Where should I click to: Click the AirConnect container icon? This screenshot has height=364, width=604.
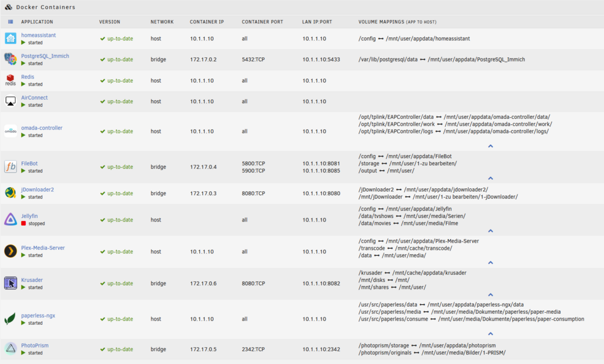coord(10,101)
